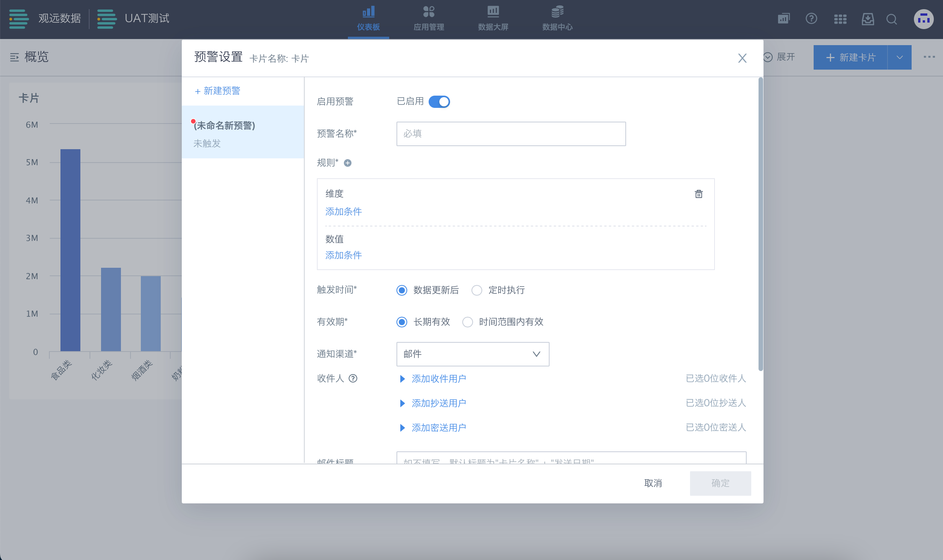The width and height of the screenshot is (943, 560).
Task: Click the 已选0位密送人 text
Action: [716, 427]
